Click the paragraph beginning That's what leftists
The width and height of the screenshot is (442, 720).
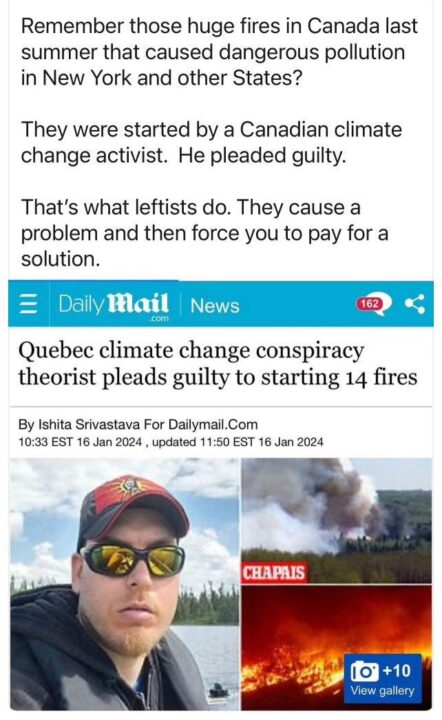point(204,233)
